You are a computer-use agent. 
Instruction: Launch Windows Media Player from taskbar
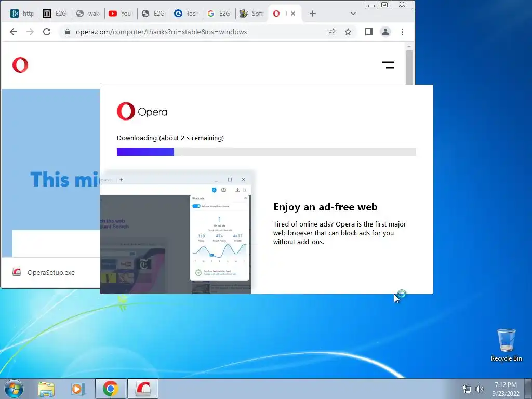pyautogui.click(x=77, y=389)
